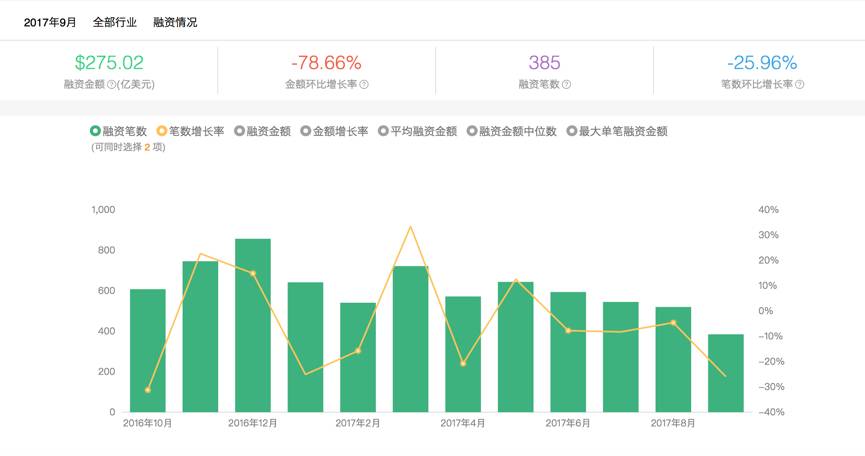Click the (可同时选择 2 项) hint text
This screenshot has width=865, height=456.
pyautogui.click(x=129, y=147)
